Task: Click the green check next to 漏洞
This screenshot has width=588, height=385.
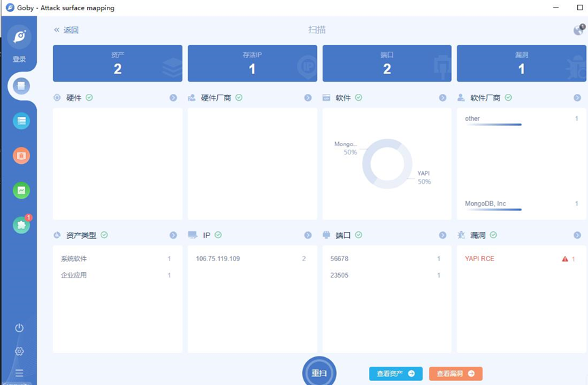Action: (x=493, y=235)
